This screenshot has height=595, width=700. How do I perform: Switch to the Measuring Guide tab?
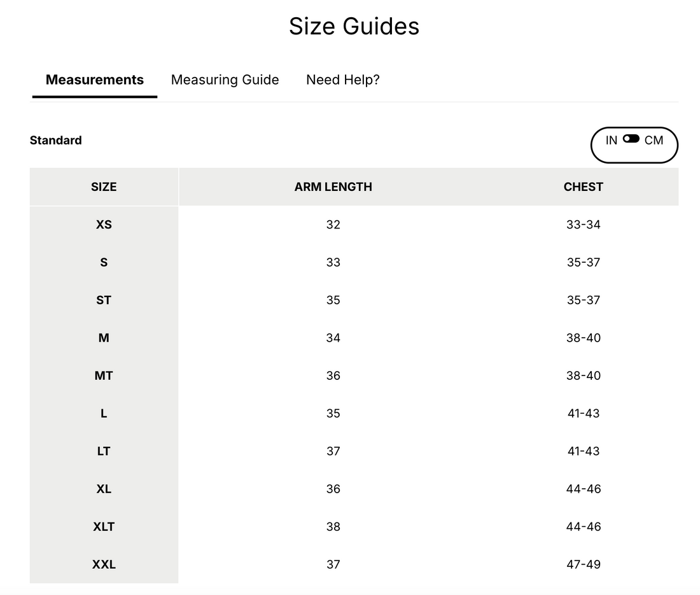(x=225, y=80)
